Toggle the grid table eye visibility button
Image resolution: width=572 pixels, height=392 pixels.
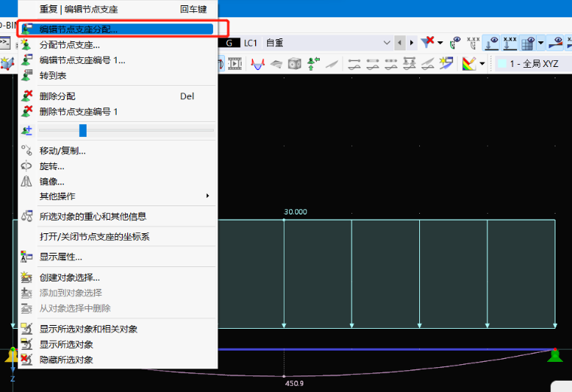click(x=528, y=43)
